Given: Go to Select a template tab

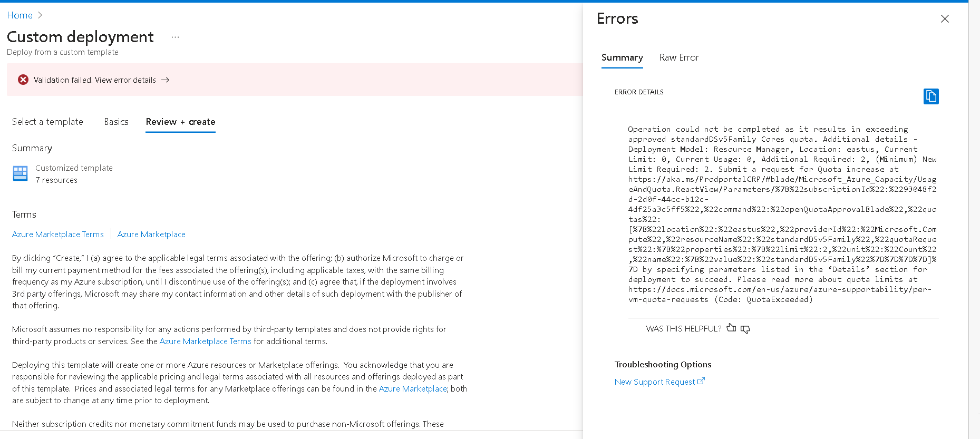Looking at the screenshot, I should pyautogui.click(x=47, y=122).
